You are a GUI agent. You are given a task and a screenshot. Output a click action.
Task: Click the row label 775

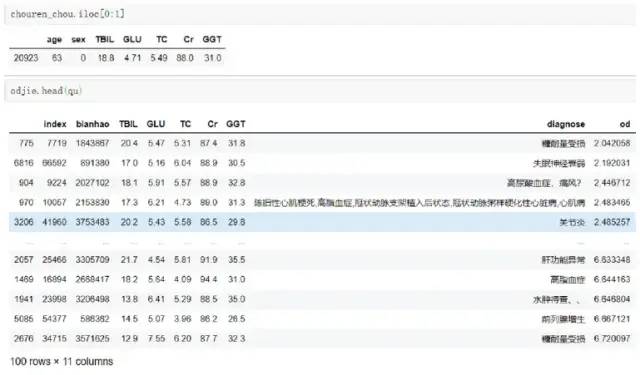pyautogui.click(x=26, y=143)
